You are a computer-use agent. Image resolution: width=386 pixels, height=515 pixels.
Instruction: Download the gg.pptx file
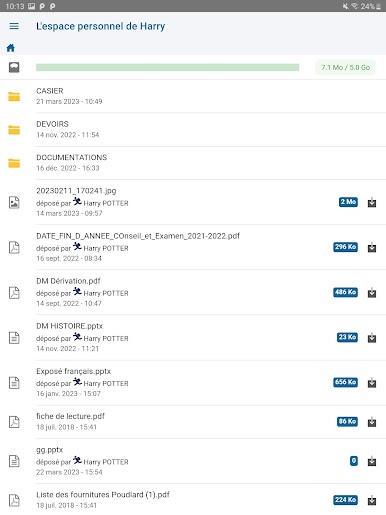click(372, 461)
